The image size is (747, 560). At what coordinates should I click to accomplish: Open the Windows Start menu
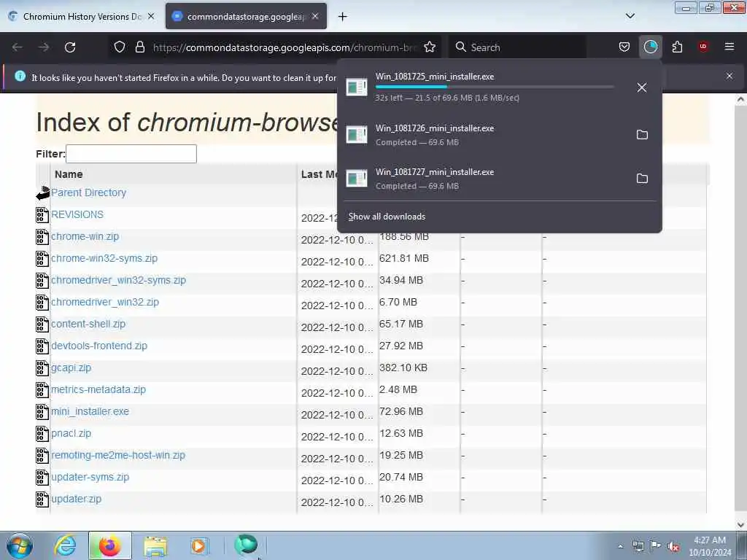point(20,545)
